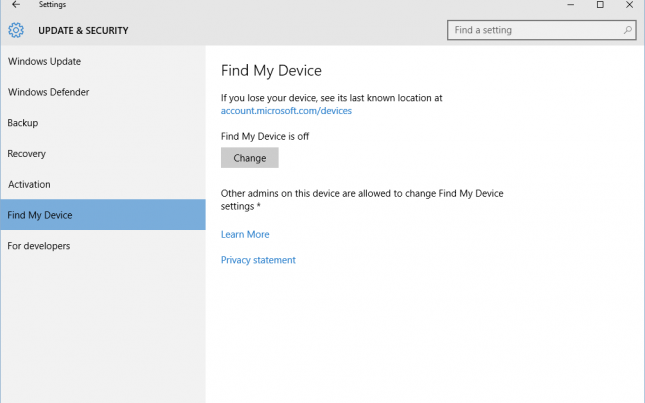Select Windows Defender in the sidebar
645x403 pixels.
[49, 93]
